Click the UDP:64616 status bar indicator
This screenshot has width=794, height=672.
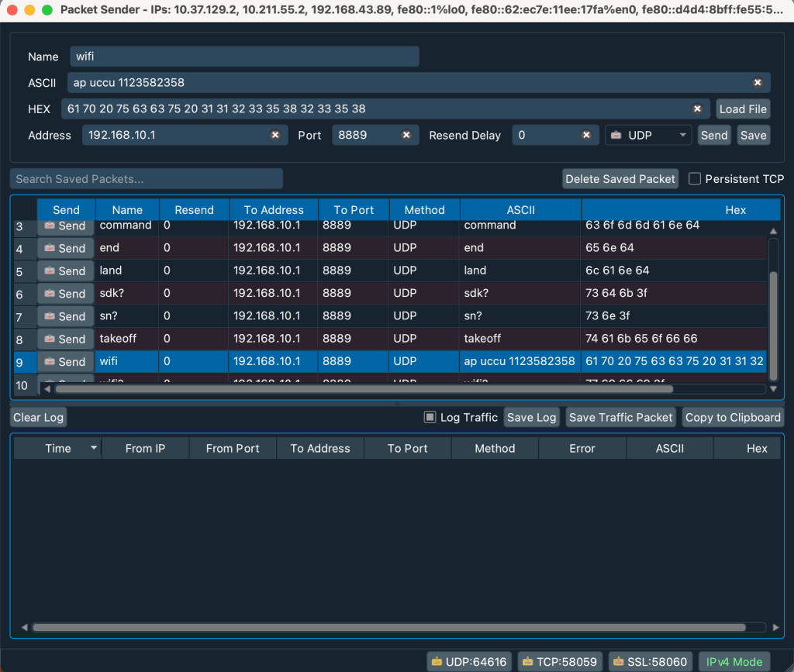(470, 662)
